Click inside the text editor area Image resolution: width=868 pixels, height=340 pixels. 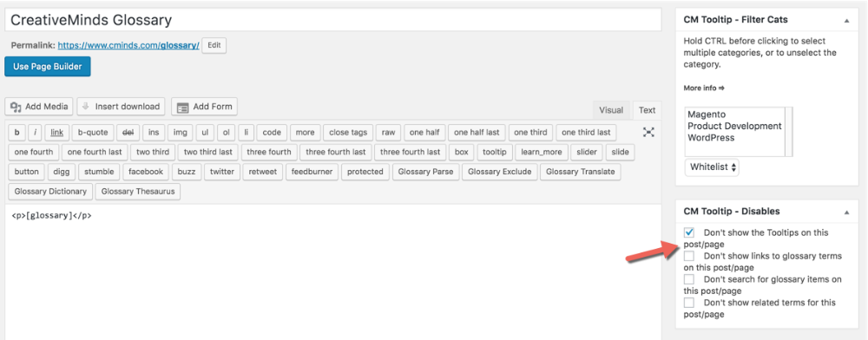tap(332, 272)
